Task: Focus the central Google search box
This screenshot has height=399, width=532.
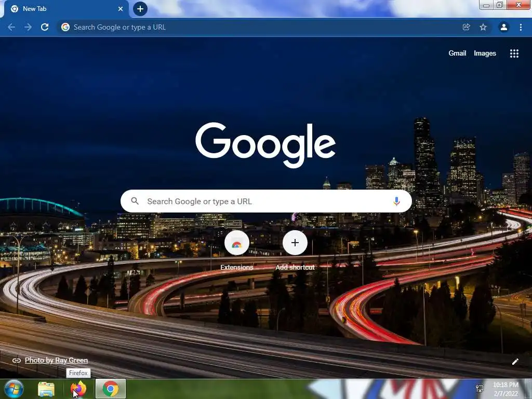Action: 266,201
